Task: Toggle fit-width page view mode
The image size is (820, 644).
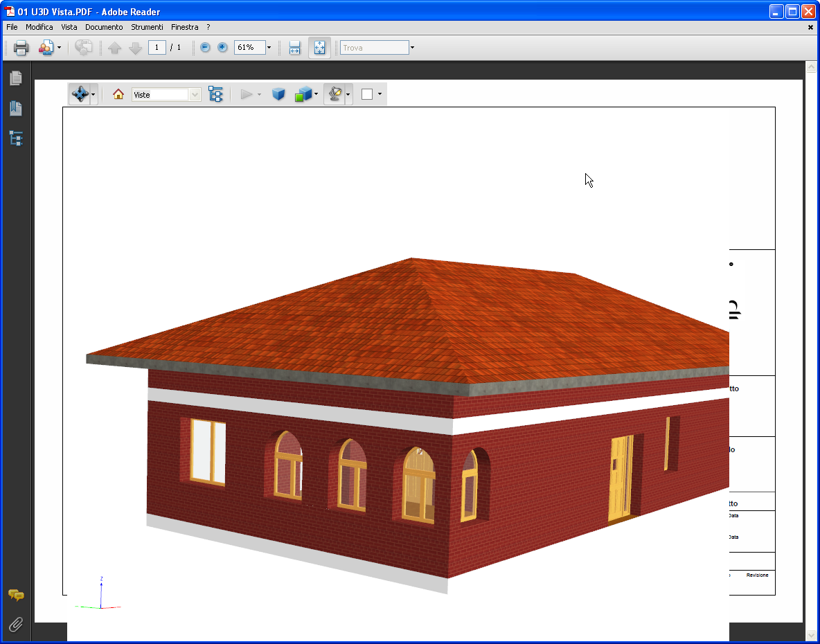Action: click(x=294, y=47)
